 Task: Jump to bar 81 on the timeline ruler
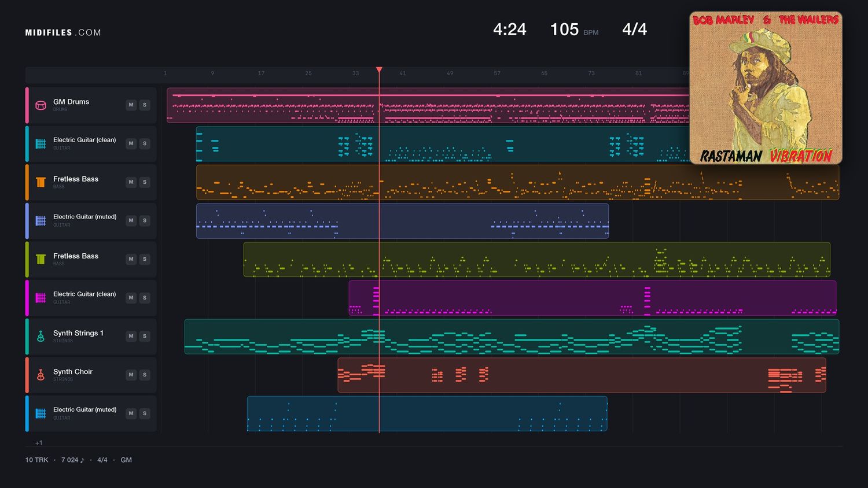tap(638, 73)
